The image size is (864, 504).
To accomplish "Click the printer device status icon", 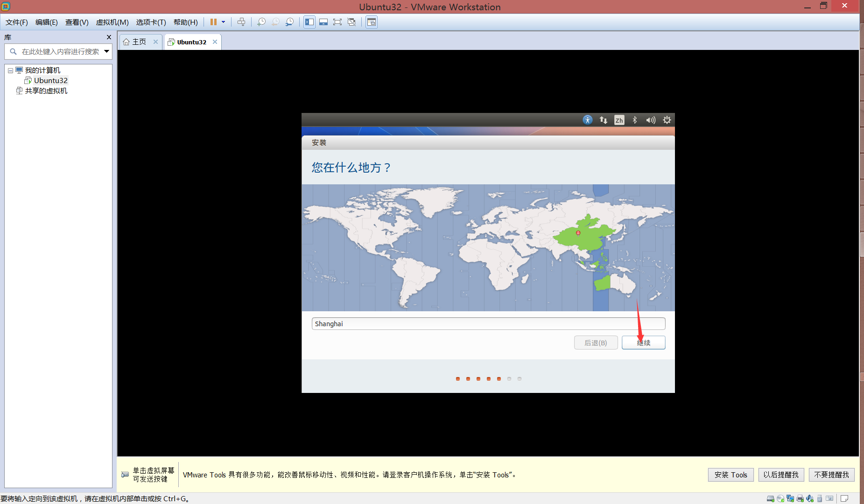I will (x=800, y=498).
